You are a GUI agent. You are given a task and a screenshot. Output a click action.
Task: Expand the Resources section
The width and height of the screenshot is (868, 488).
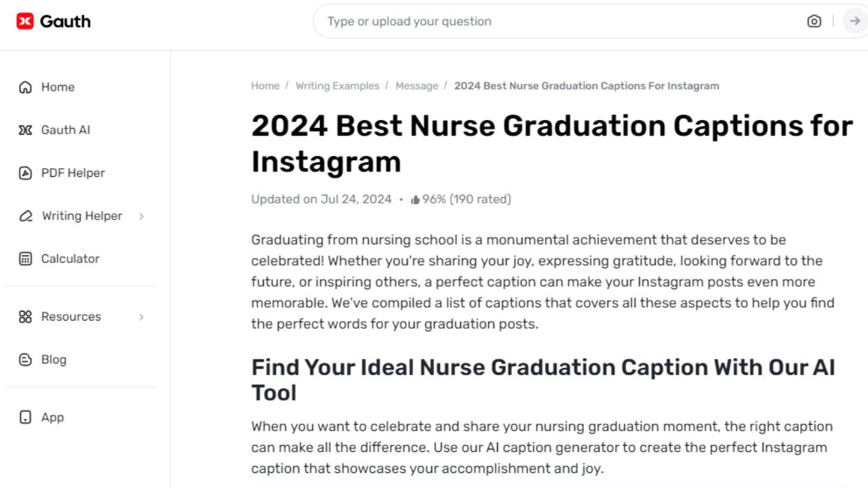click(141, 317)
